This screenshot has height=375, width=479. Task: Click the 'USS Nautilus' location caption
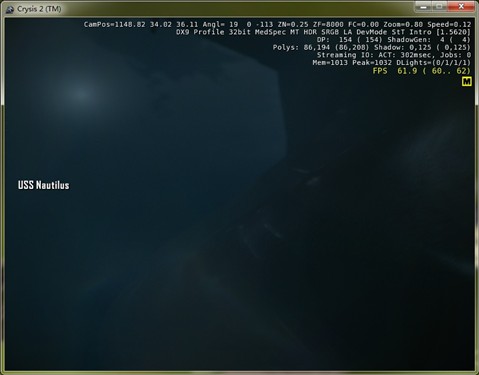pyautogui.click(x=44, y=185)
